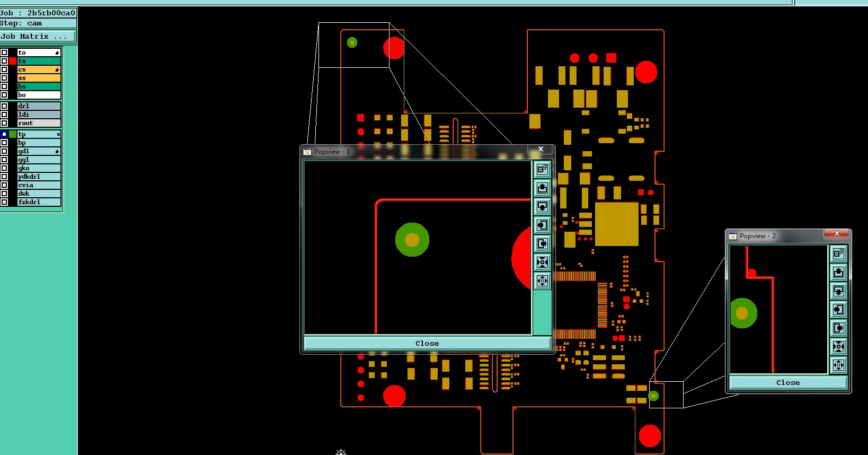Toggle the checkbox for layer bs
The width and height of the screenshot is (868, 455).
(4, 86)
